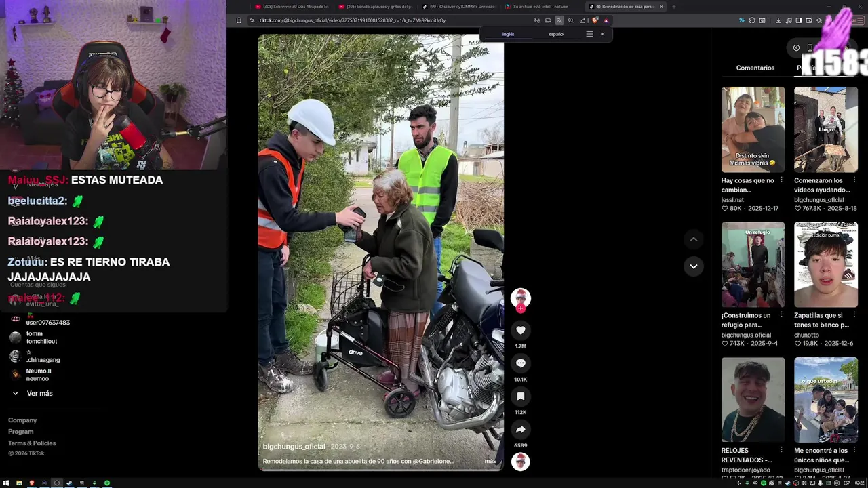868x488 pixels.
Task: Open the browser downloads icon
Action: [778, 20]
